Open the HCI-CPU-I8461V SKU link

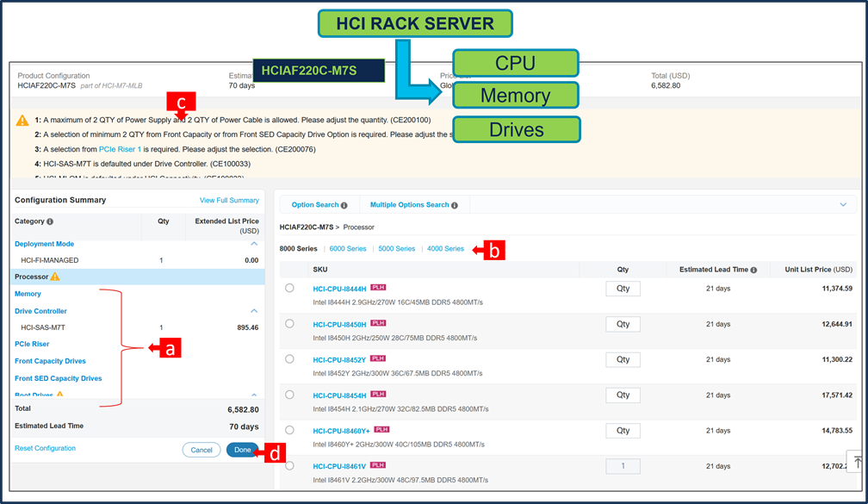[x=339, y=466]
